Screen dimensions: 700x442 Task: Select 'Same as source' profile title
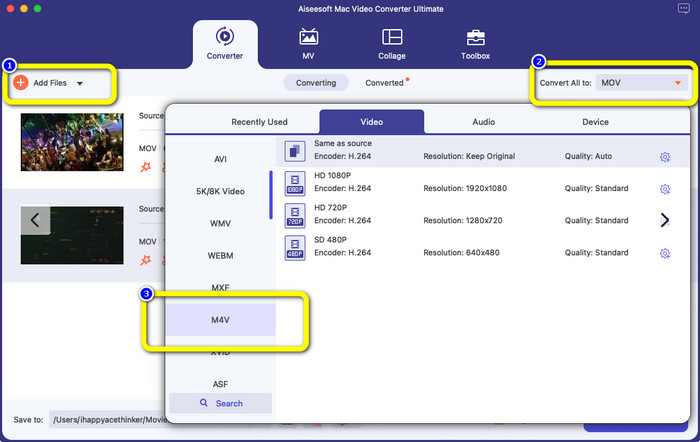click(x=343, y=143)
